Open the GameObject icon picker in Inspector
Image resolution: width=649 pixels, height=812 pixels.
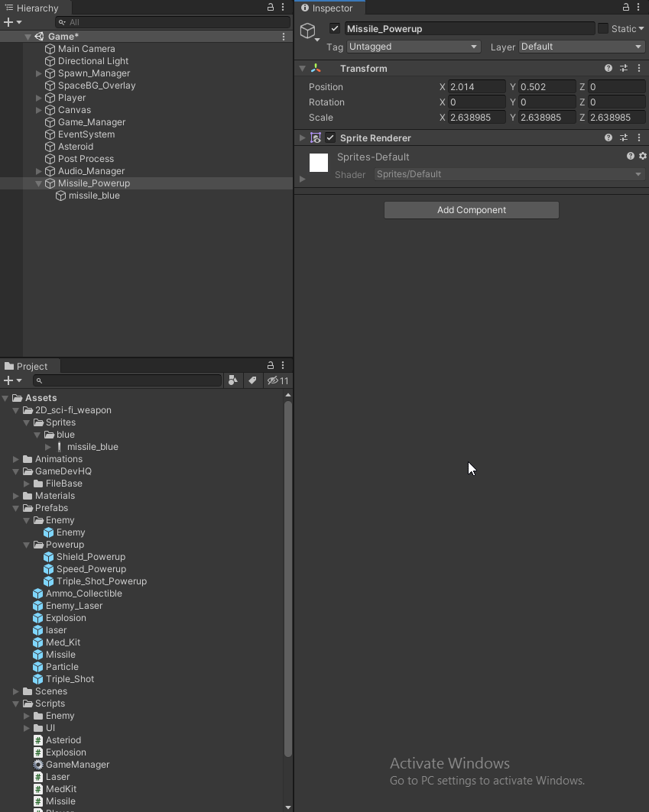309,31
